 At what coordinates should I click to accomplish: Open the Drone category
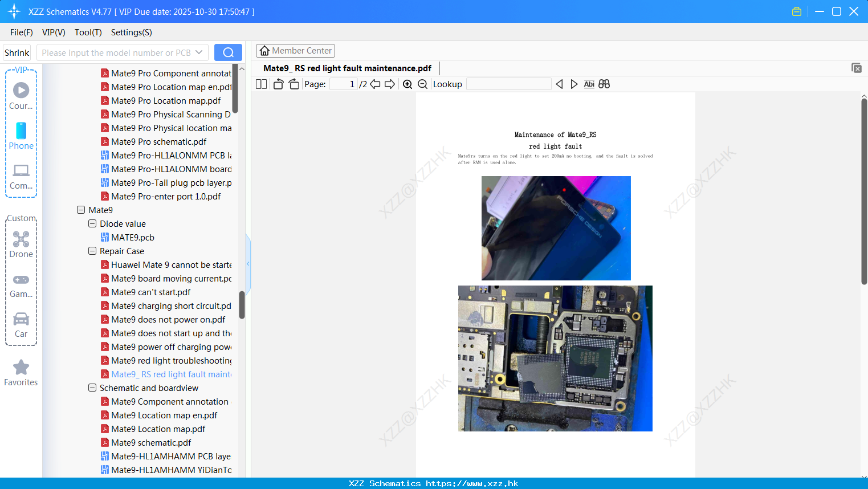click(x=21, y=244)
